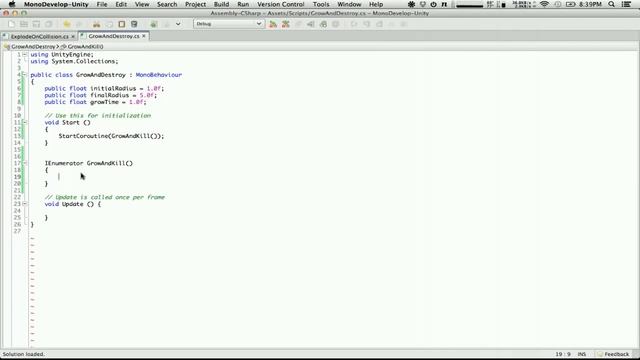Click line number 27 in gutter

[17, 231]
